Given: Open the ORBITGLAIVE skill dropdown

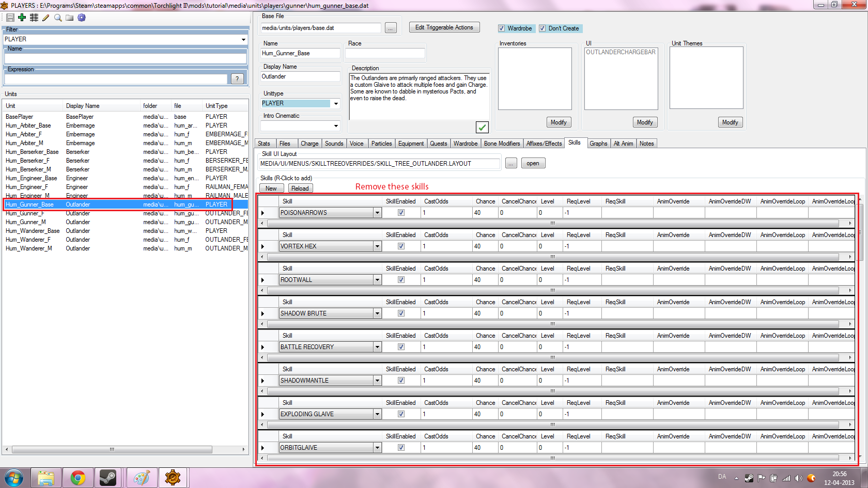Looking at the screenshot, I should tap(377, 448).
